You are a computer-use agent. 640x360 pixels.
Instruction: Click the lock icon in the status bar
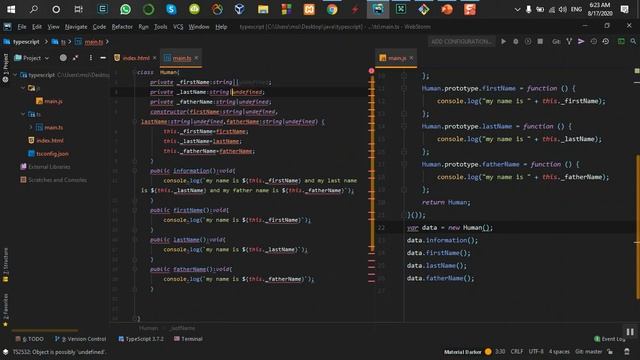coord(610,351)
